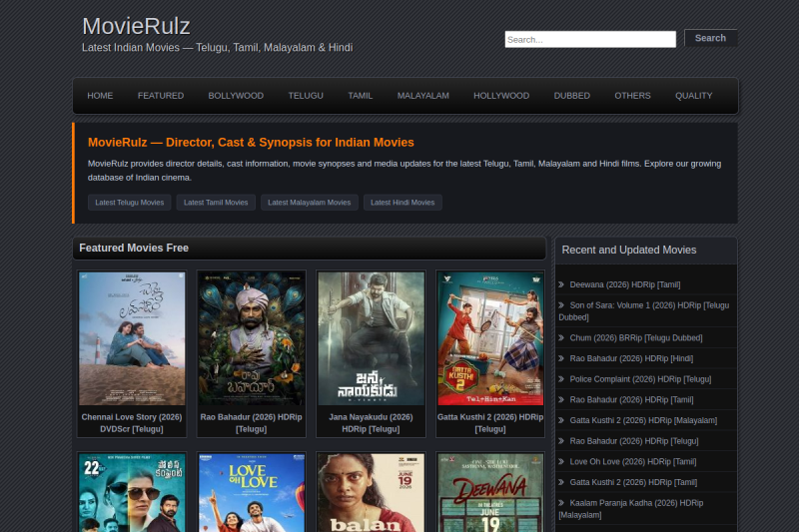799x532 pixels.
Task: Click the Featured Movies Free heading
Action: coord(134,248)
